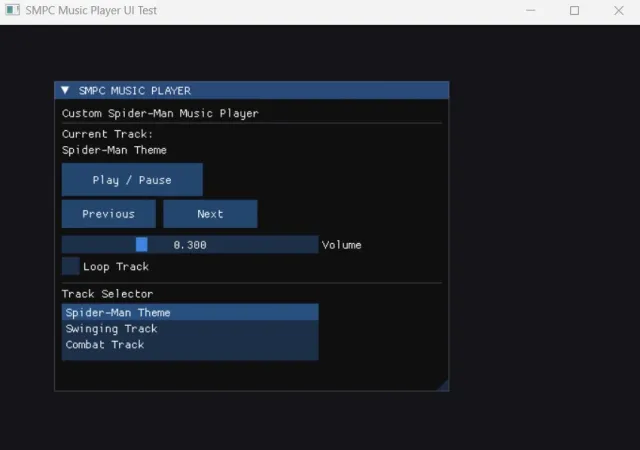Collapse the SMPC MUSIC PLAYER panel triangle
Image resolution: width=640 pixels, height=450 pixels.
65,90
